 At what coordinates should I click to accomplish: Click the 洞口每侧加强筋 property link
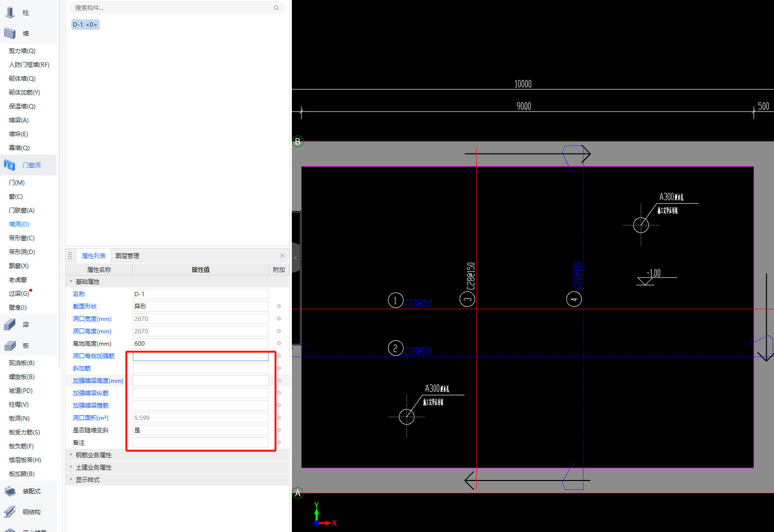94,356
